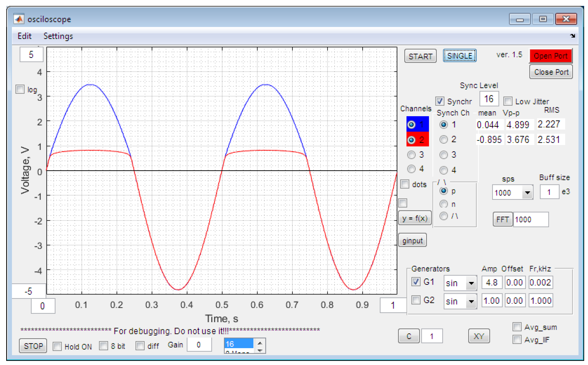Click the Buff size input field
This screenshot has width=588, height=365.
549,192
